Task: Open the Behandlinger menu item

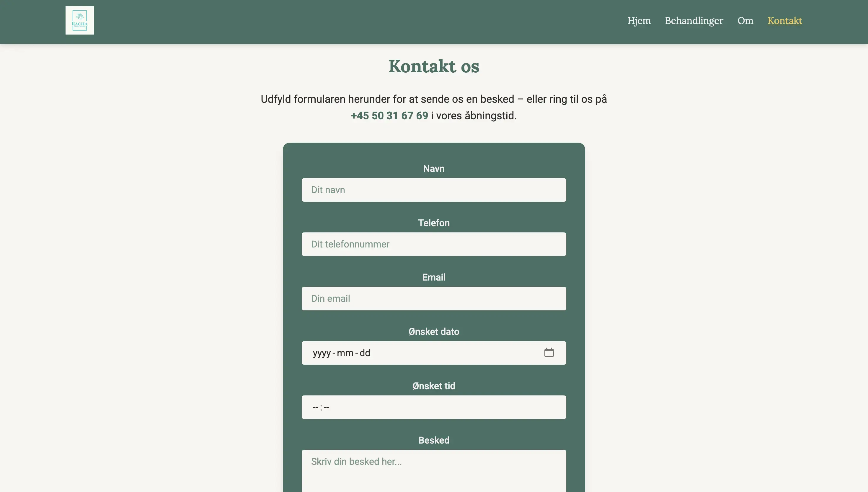Action: 694,21
